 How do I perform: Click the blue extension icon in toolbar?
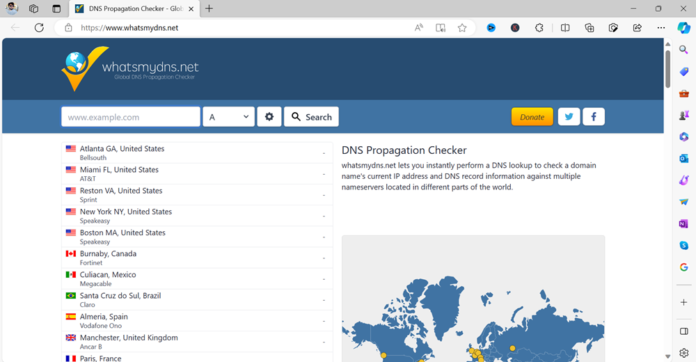(x=491, y=28)
